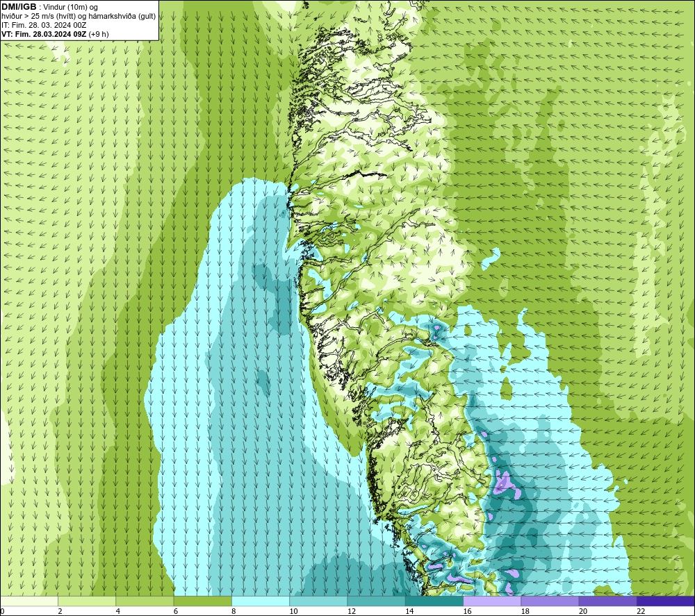
Task: Click the 'hviður > 25 m/s' legend line
Action: pos(79,17)
